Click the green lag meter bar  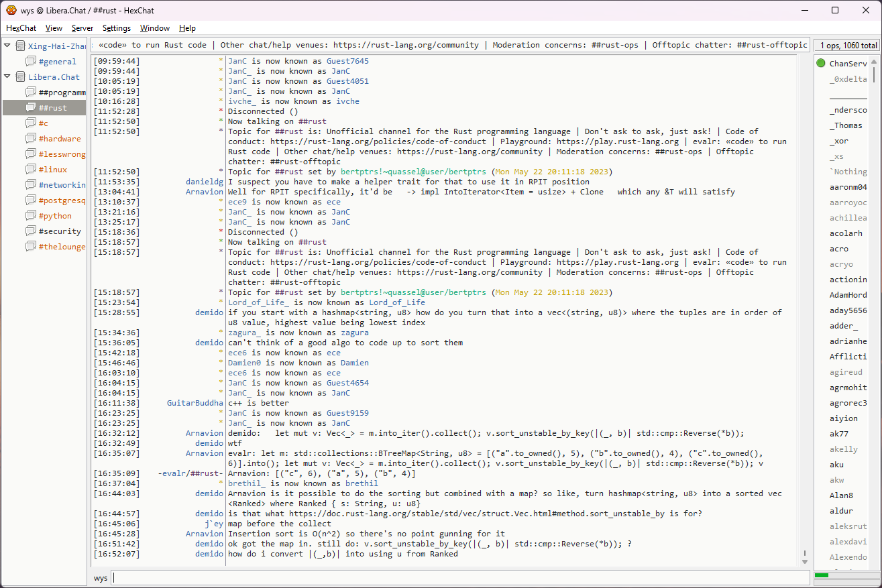click(x=822, y=575)
